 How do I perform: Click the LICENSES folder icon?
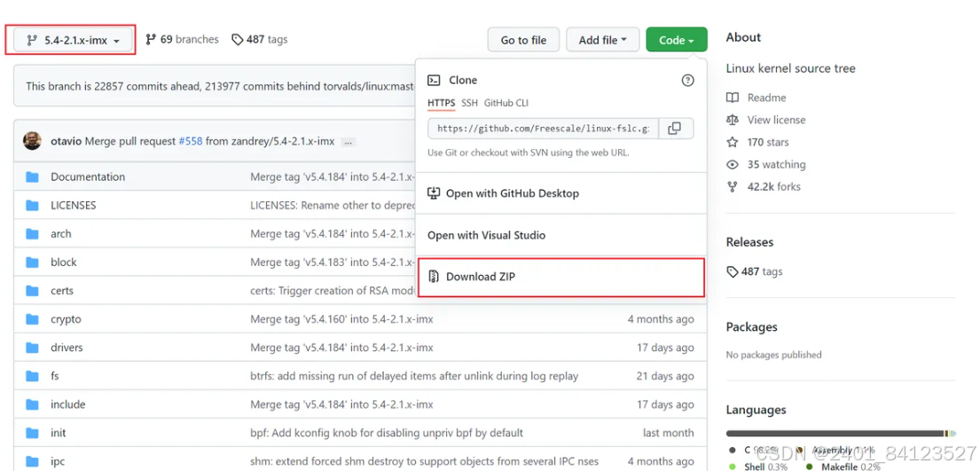[33, 205]
